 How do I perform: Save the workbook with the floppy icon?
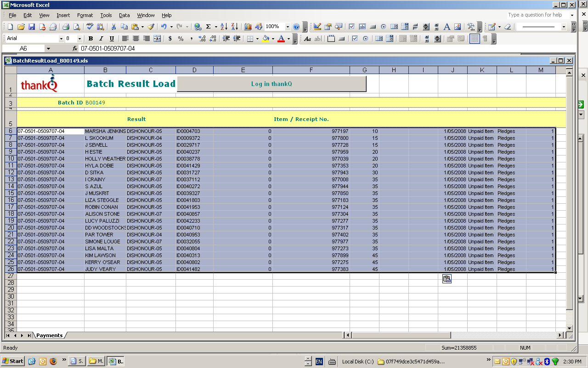[32, 27]
